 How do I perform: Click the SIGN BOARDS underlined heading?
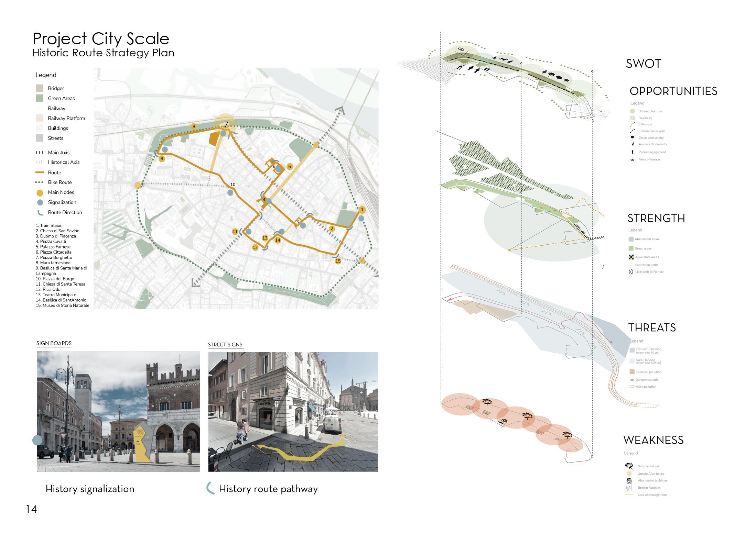54,343
